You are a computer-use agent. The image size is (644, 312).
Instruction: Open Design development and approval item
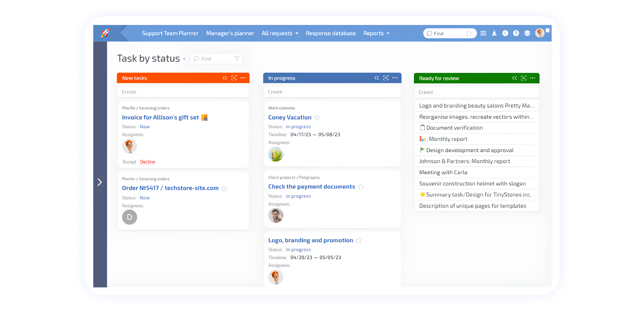477,150
